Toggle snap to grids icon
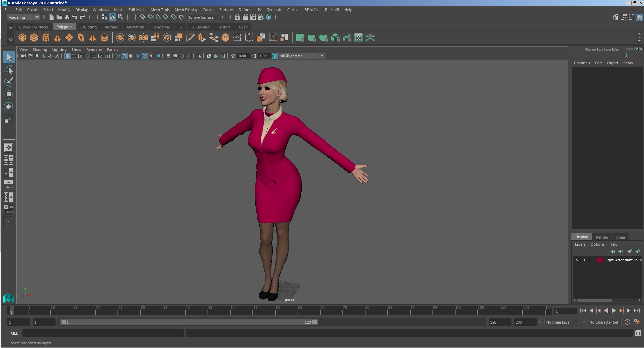The width and height of the screenshot is (644, 348). (143, 17)
